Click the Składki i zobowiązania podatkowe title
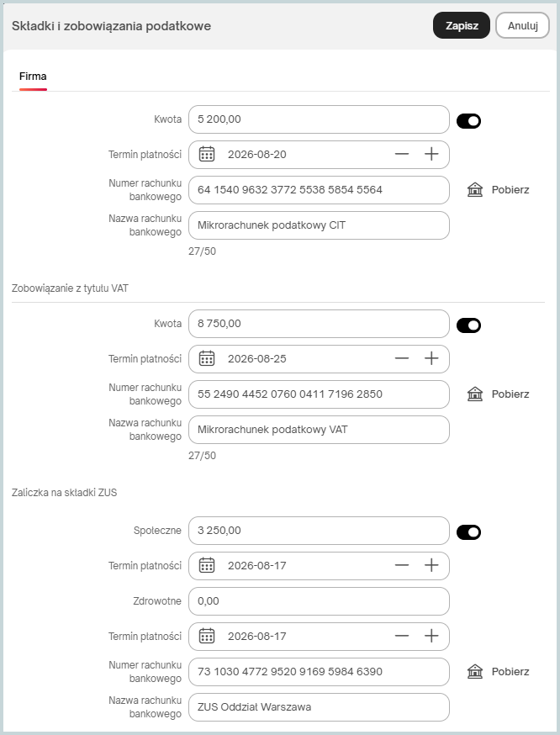560x735 pixels. pos(111,26)
